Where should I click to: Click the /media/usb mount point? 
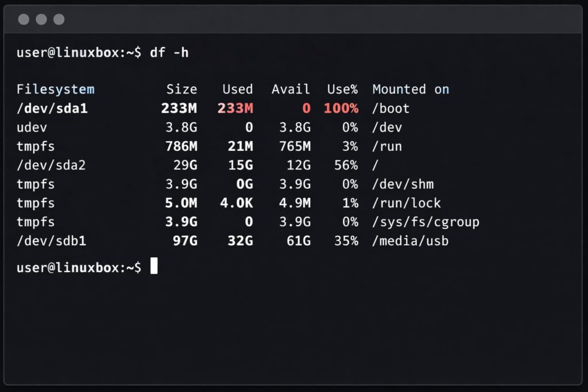(x=410, y=241)
